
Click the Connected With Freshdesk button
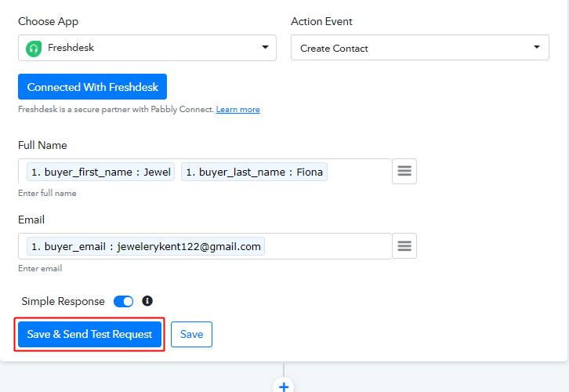click(x=92, y=87)
